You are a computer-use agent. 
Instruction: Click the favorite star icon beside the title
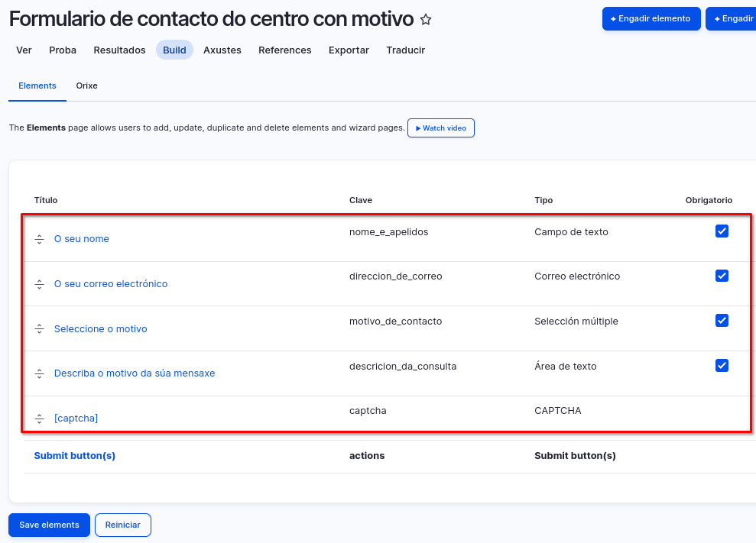pos(426,20)
